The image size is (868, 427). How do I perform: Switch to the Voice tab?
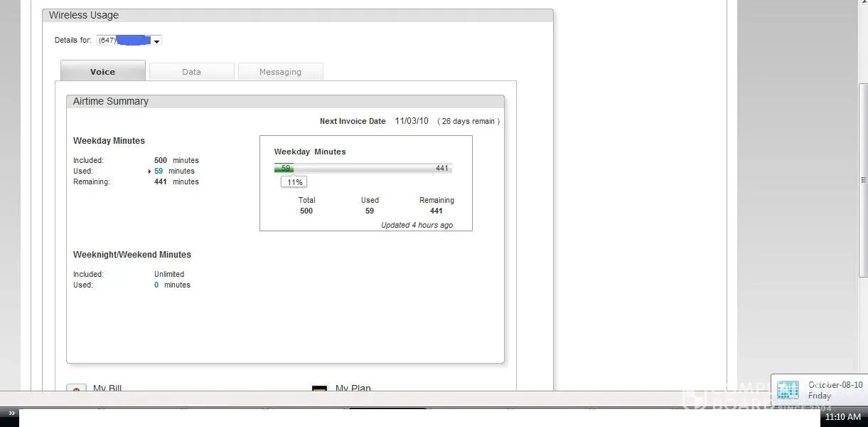[x=103, y=71]
